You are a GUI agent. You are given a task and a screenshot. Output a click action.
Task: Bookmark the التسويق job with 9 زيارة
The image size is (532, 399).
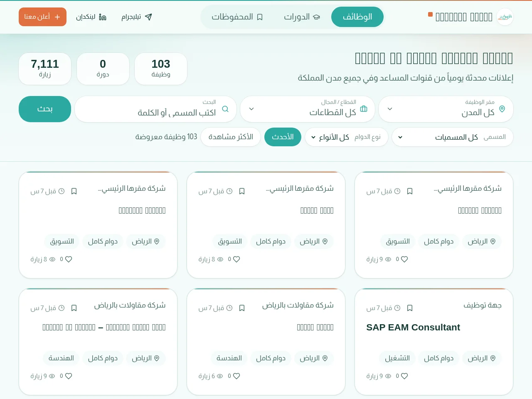410,191
